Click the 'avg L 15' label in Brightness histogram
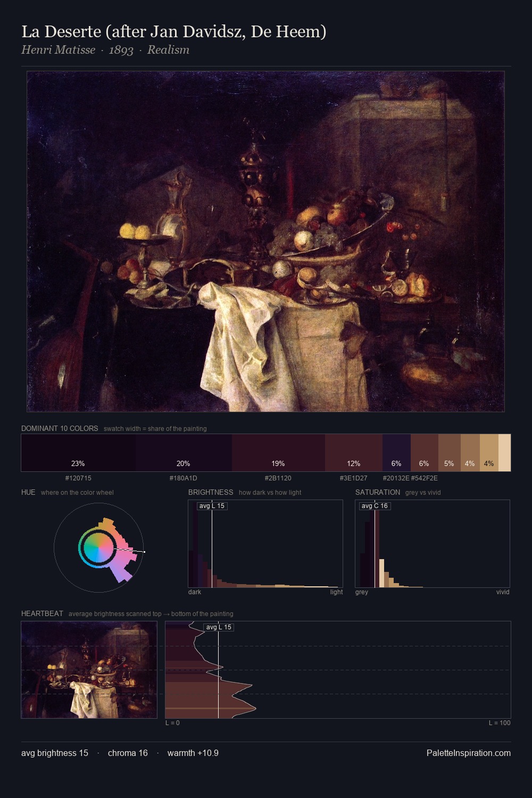 (x=212, y=506)
